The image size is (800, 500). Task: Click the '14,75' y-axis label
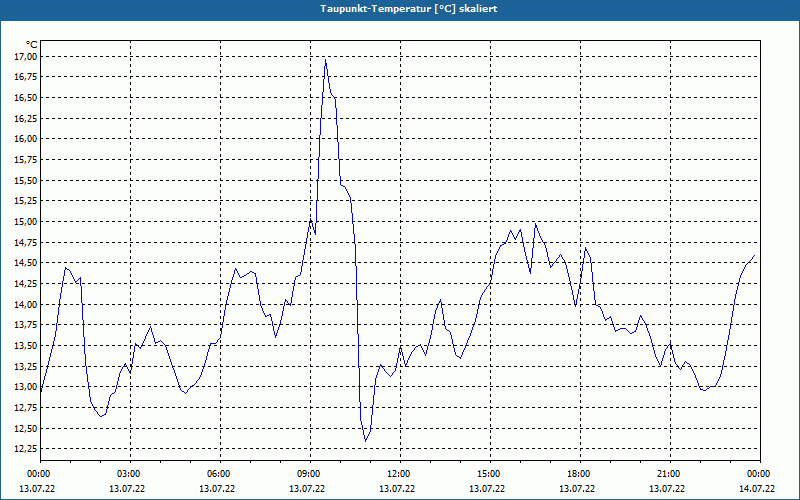coord(26,242)
